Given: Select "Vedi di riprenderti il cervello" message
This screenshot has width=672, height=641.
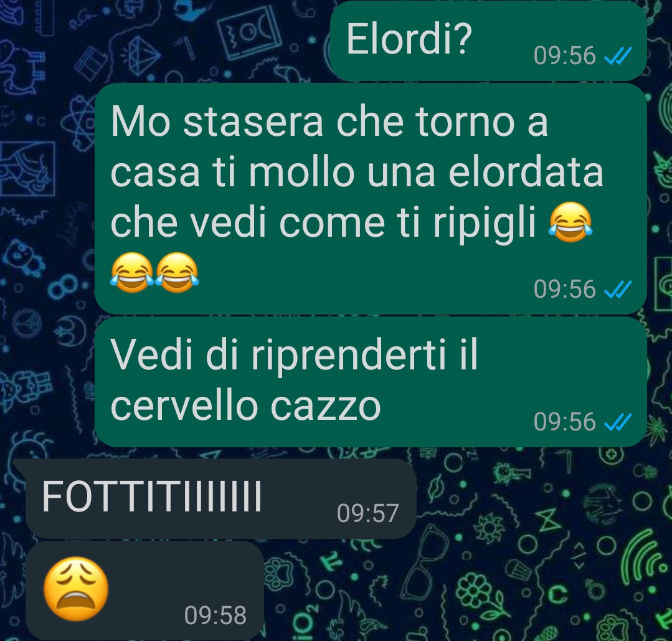Looking at the screenshot, I should (x=371, y=382).
